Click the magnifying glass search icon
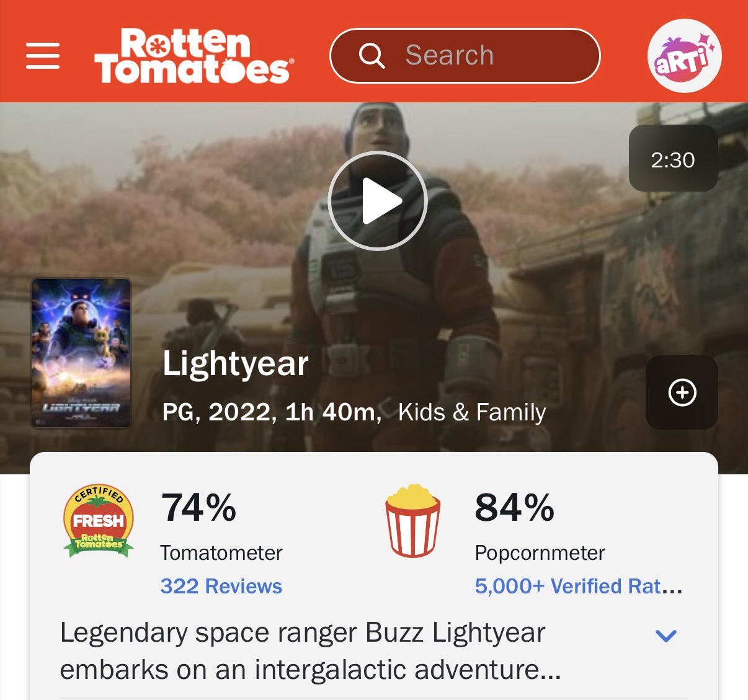748x700 pixels. (372, 56)
